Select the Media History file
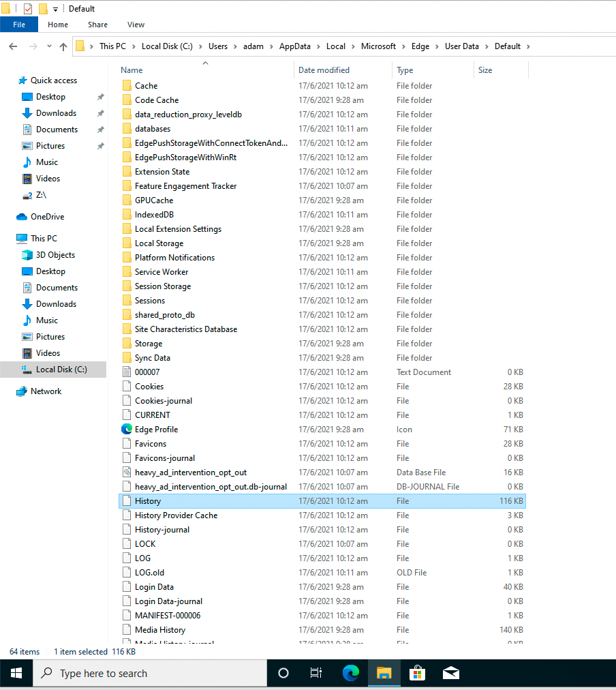This screenshot has height=690, width=616. coord(160,630)
